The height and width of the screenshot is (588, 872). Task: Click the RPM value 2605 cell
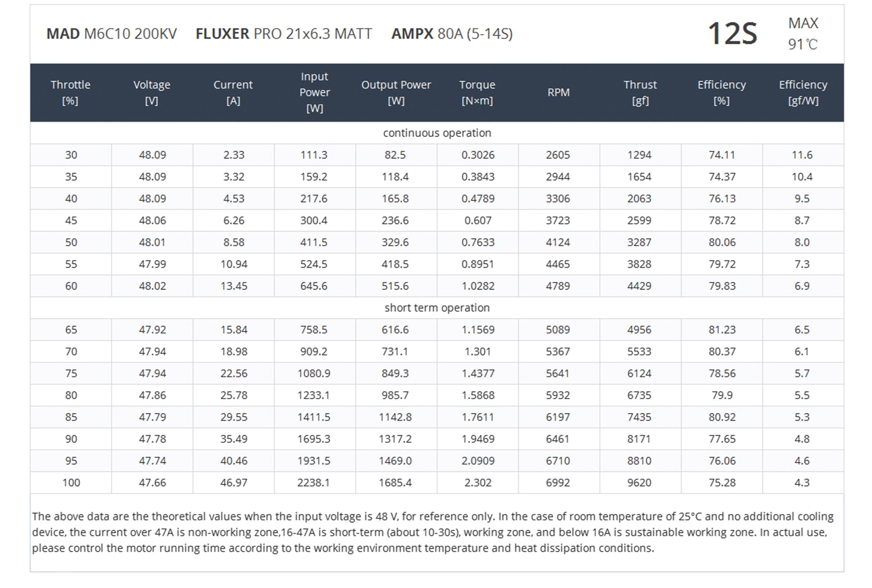(558, 155)
